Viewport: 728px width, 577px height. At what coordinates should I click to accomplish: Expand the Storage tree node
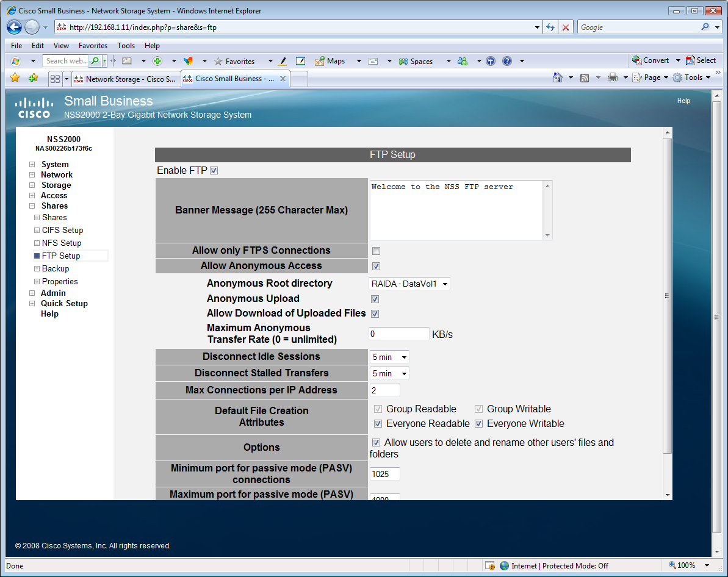32,185
